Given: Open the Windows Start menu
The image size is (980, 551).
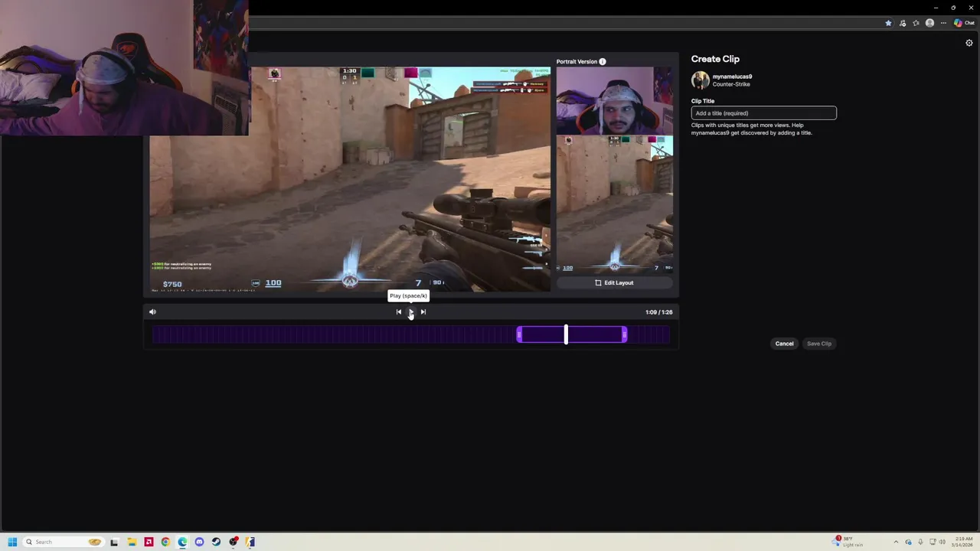Looking at the screenshot, I should tap(12, 542).
